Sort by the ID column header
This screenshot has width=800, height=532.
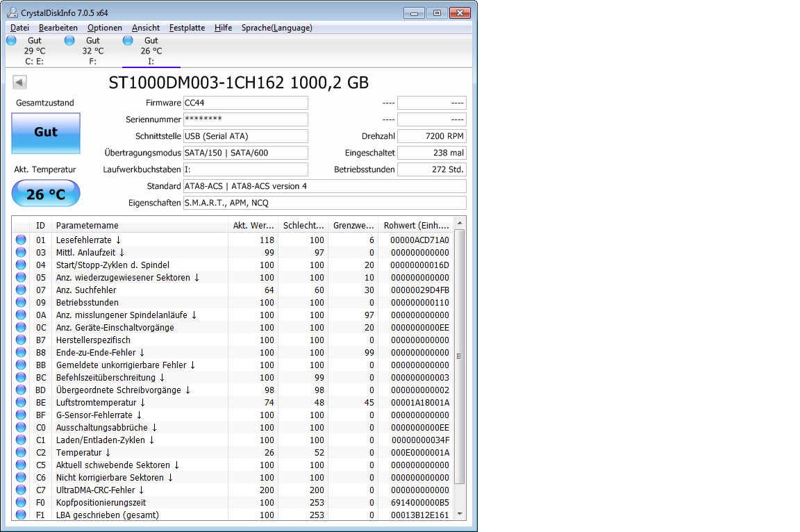40,225
